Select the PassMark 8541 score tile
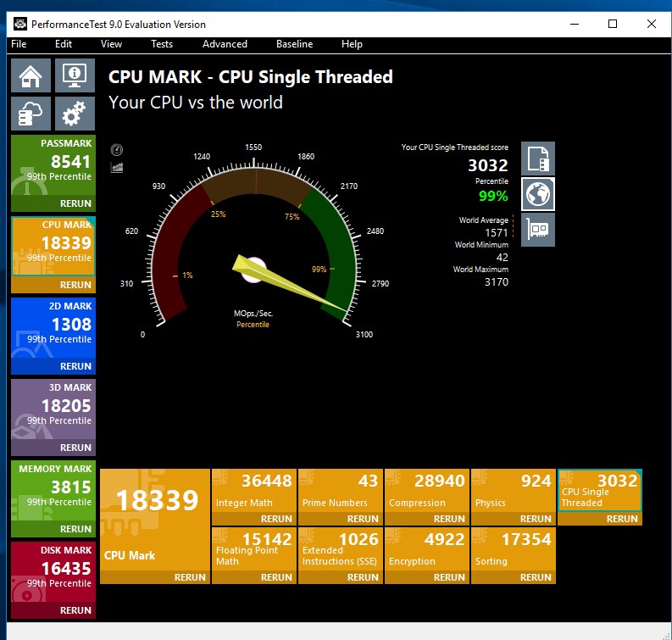Screen dimensions: 672x640 (x=53, y=165)
